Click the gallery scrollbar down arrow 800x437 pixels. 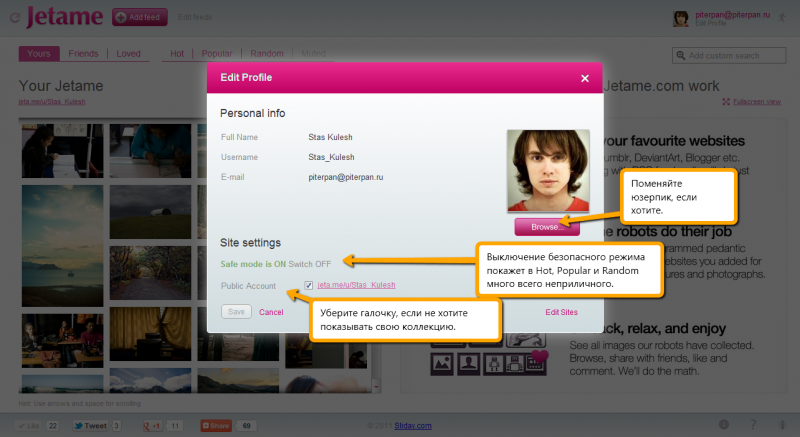377,387
